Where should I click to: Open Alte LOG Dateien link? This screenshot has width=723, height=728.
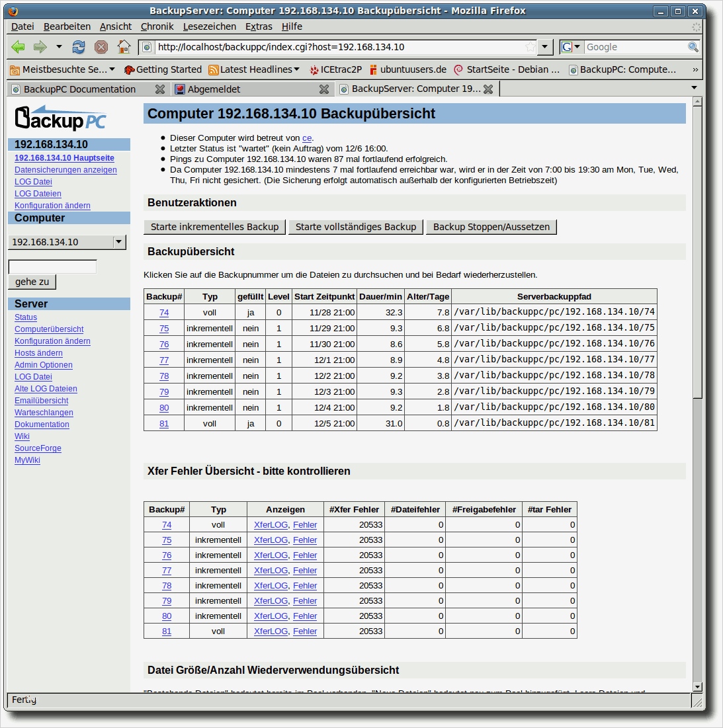46,389
